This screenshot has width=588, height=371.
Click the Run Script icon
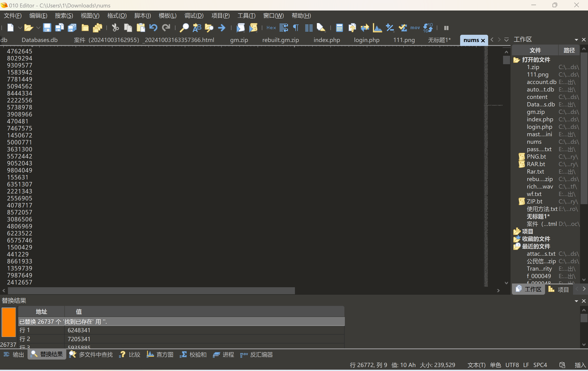(241, 28)
